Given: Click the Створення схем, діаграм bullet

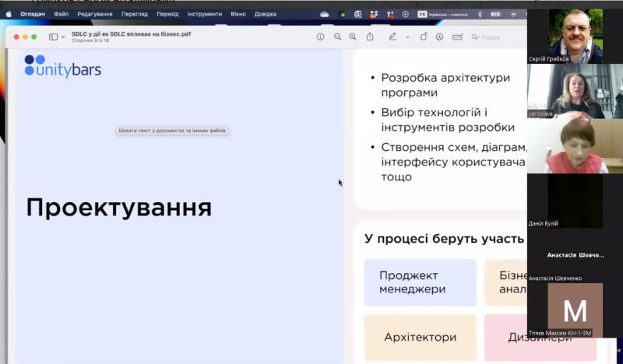Looking at the screenshot, I should coord(453,162).
